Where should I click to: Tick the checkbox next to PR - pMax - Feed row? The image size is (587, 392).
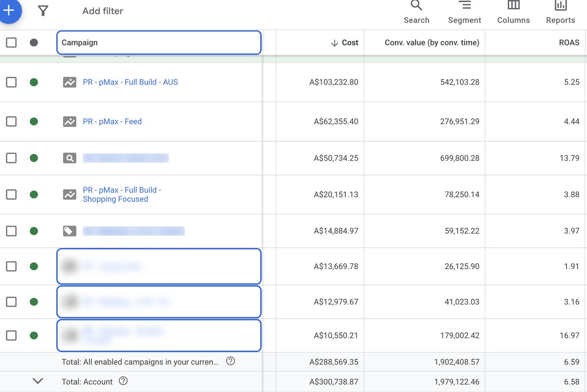pos(11,121)
